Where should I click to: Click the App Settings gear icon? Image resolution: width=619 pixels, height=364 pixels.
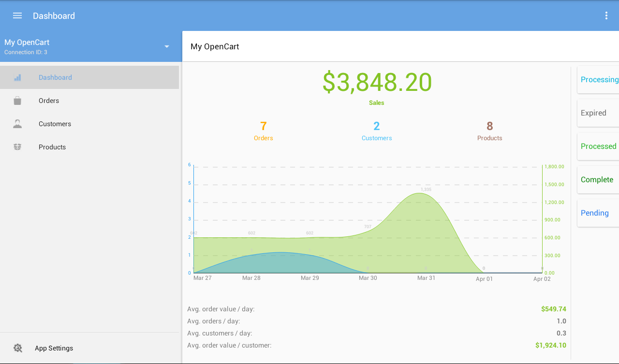coord(18,348)
